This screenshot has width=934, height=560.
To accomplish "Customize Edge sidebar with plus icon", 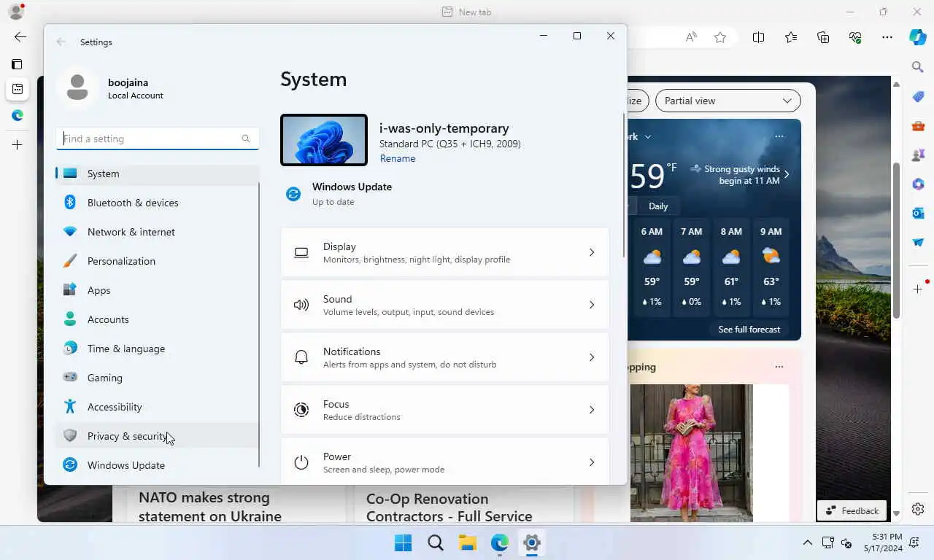I will [918, 289].
